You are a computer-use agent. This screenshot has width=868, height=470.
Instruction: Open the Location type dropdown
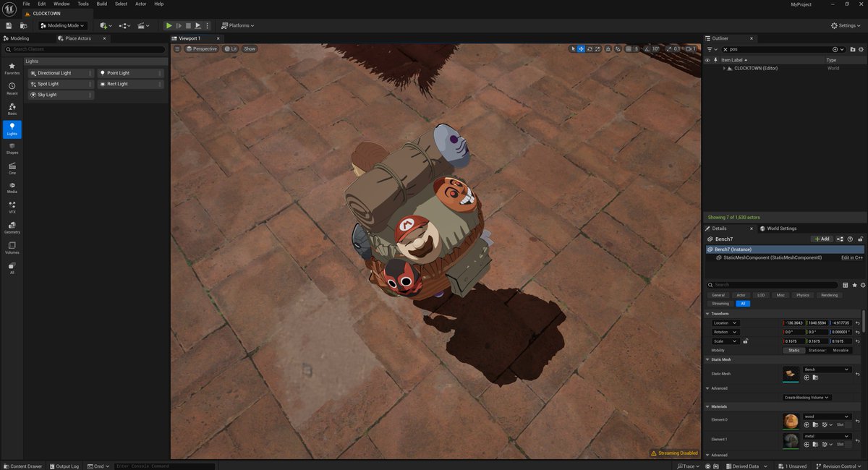click(725, 322)
